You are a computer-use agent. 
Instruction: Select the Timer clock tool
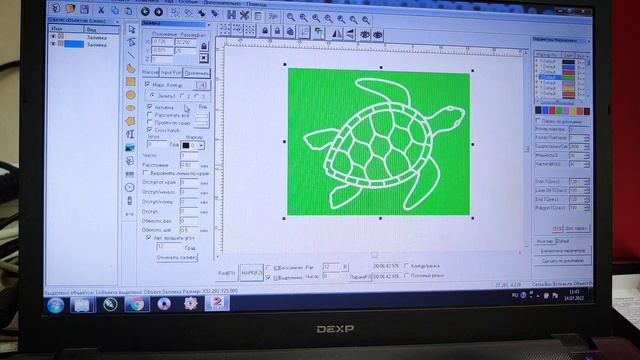tap(130, 187)
